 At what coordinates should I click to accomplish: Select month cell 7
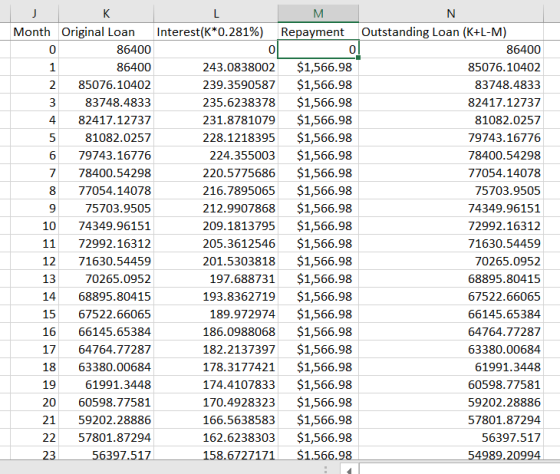34,173
